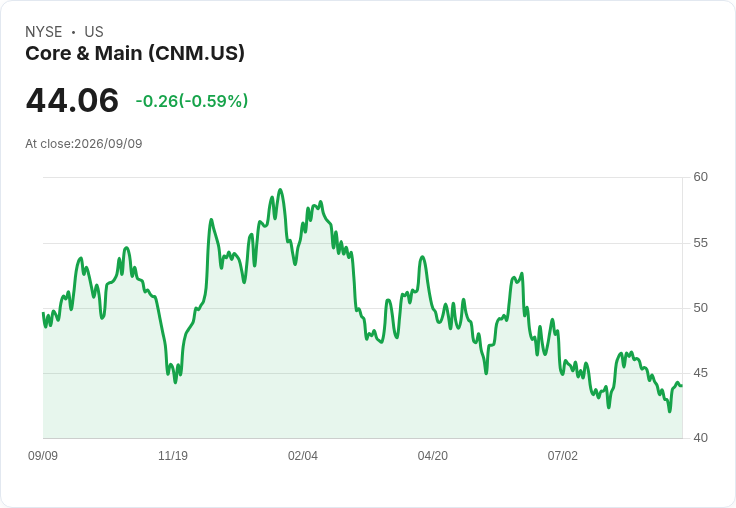Click the 09/09 date on the x-axis
Screen dimensions: 736x508
pos(43,456)
